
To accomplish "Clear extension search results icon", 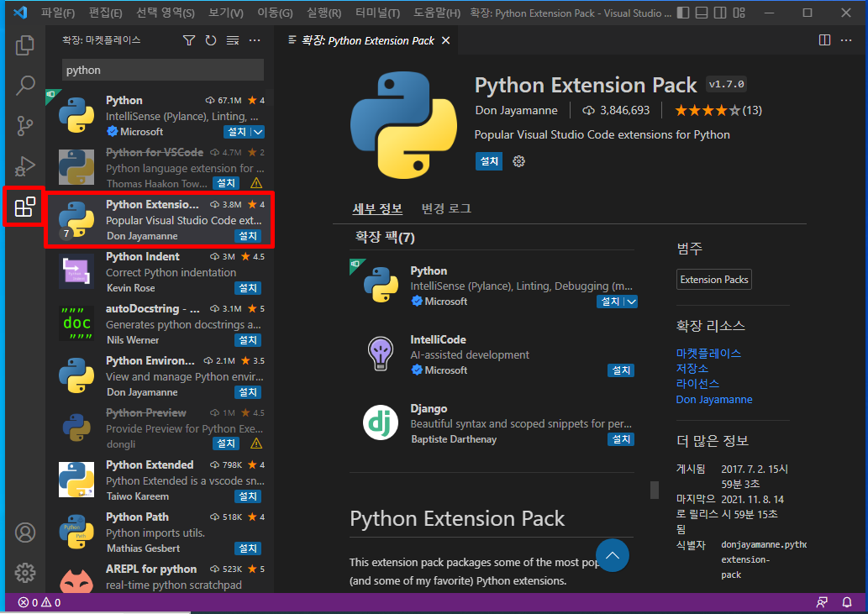I will (x=233, y=40).
